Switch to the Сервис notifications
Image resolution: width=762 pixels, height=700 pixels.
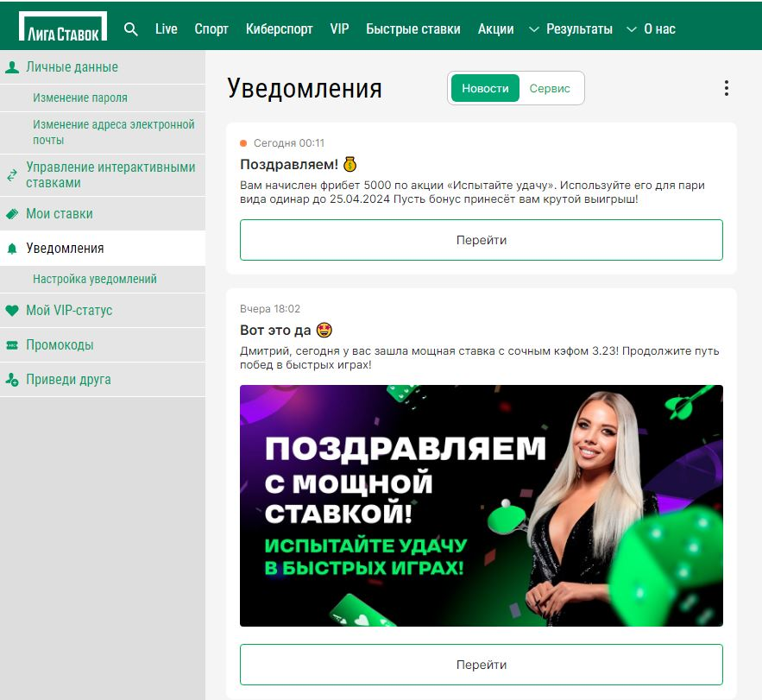550,88
